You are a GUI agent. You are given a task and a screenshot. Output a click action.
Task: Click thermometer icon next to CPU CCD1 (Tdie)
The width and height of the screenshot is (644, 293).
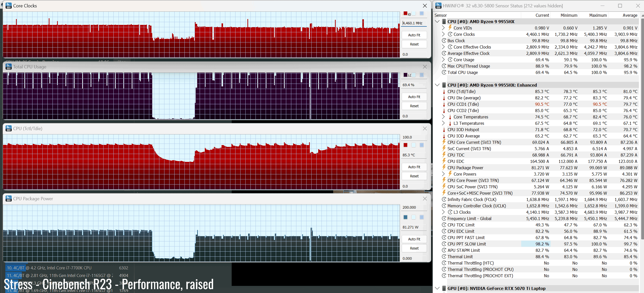[444, 104]
